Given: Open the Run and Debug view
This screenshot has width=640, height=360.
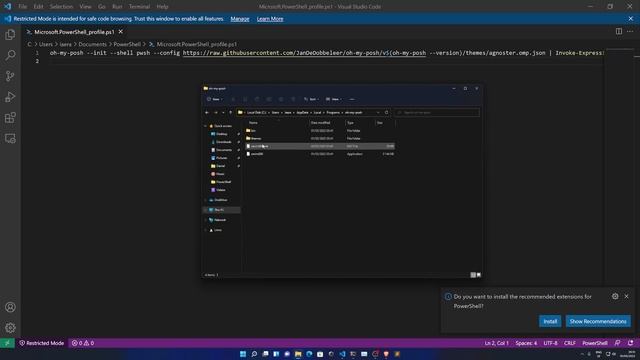Looking at the screenshot, I should (x=10, y=97).
